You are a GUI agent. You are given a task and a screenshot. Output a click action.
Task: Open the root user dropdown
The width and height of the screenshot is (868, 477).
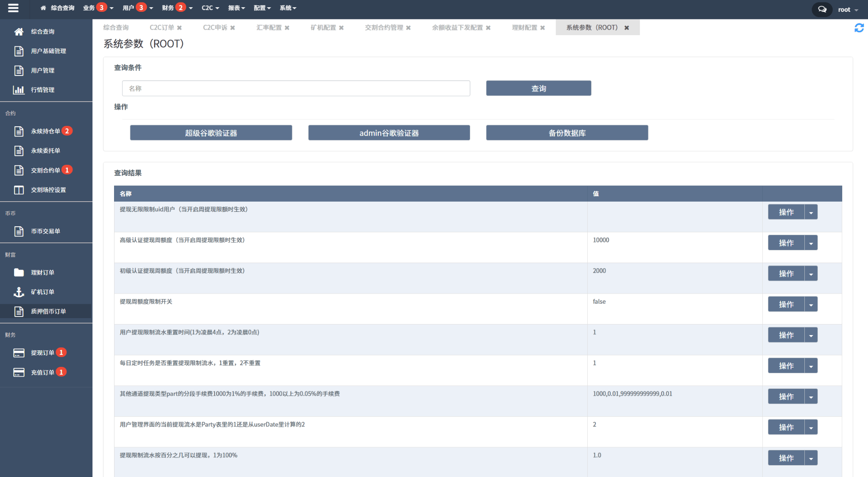click(848, 10)
